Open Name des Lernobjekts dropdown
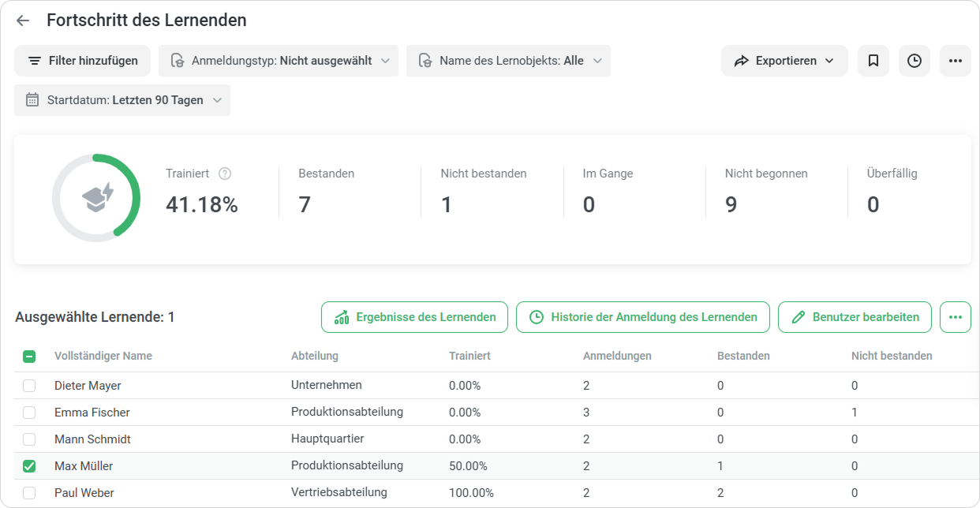The height and width of the screenshot is (508, 980). (x=508, y=61)
